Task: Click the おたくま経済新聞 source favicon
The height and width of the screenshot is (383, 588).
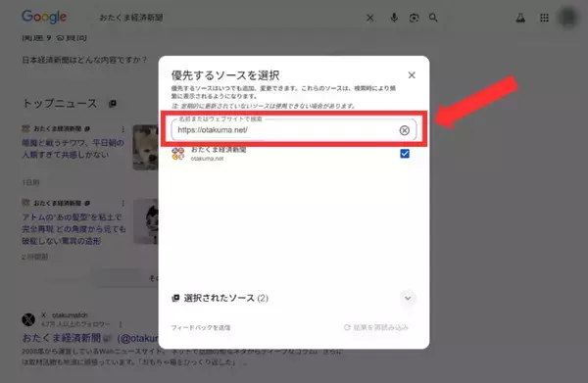Action: (x=178, y=154)
